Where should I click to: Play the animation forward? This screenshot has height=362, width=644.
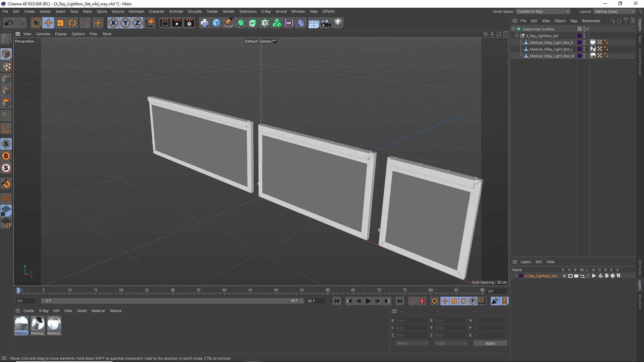(368, 301)
